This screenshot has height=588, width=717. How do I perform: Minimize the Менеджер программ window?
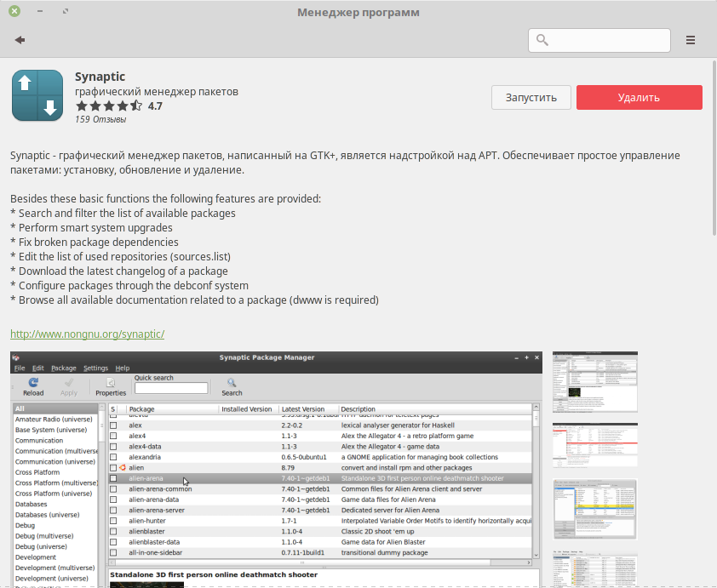[40, 11]
